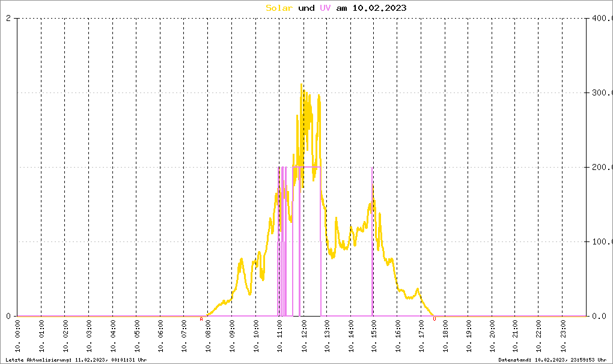Click the red 'U' sunset marker
Image resolution: width=613 pixels, height=364 pixels.
coord(435,319)
